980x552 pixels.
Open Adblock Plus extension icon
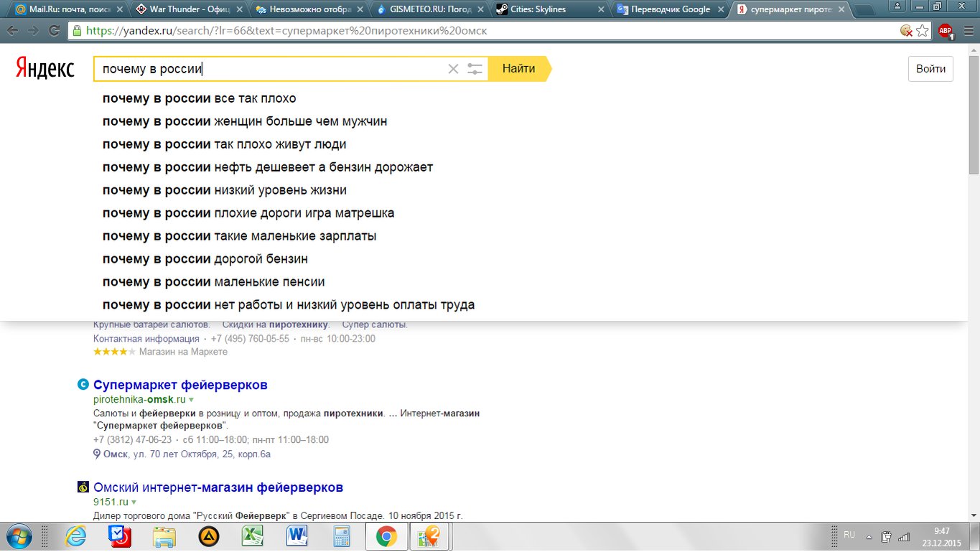[x=946, y=31]
